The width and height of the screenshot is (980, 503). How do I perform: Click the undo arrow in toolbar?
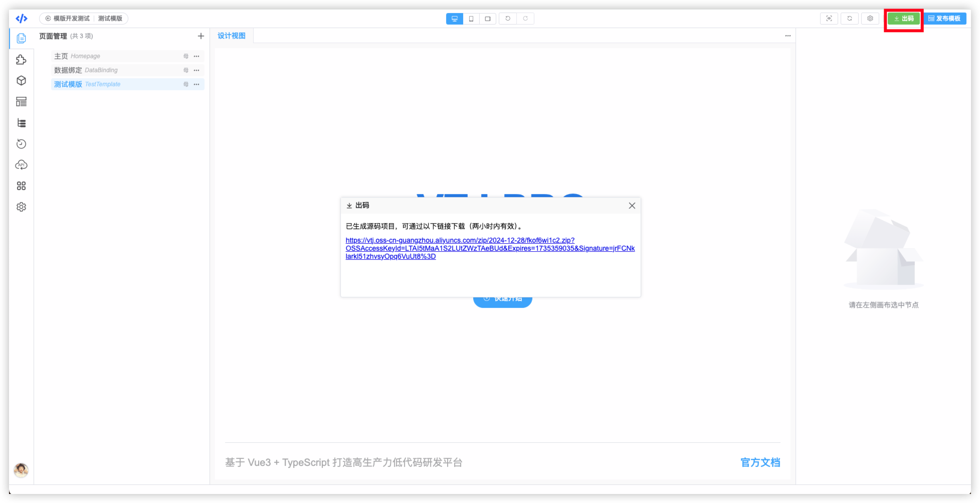[x=508, y=19]
